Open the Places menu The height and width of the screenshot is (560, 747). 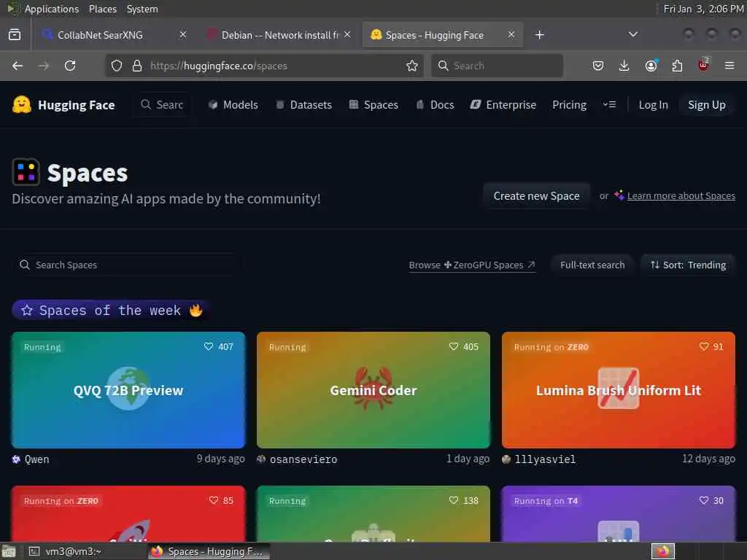[102, 9]
